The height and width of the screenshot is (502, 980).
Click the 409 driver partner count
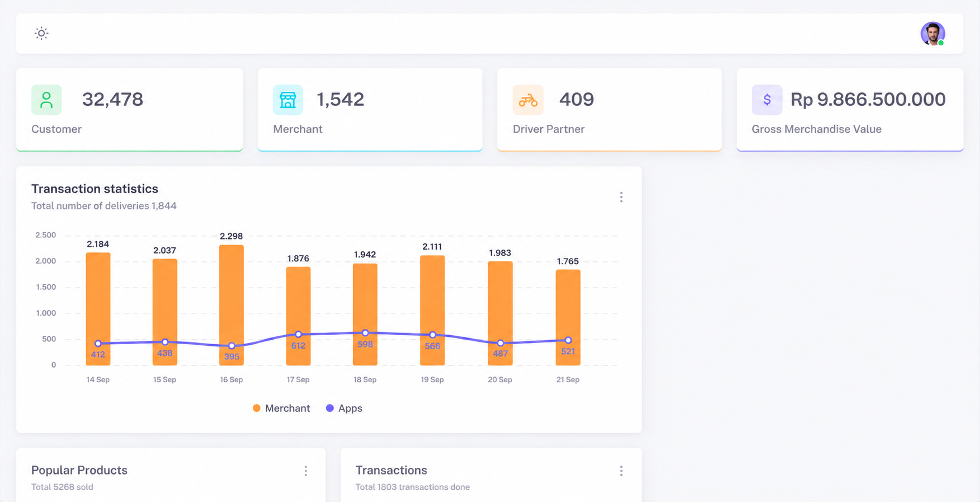point(576,100)
